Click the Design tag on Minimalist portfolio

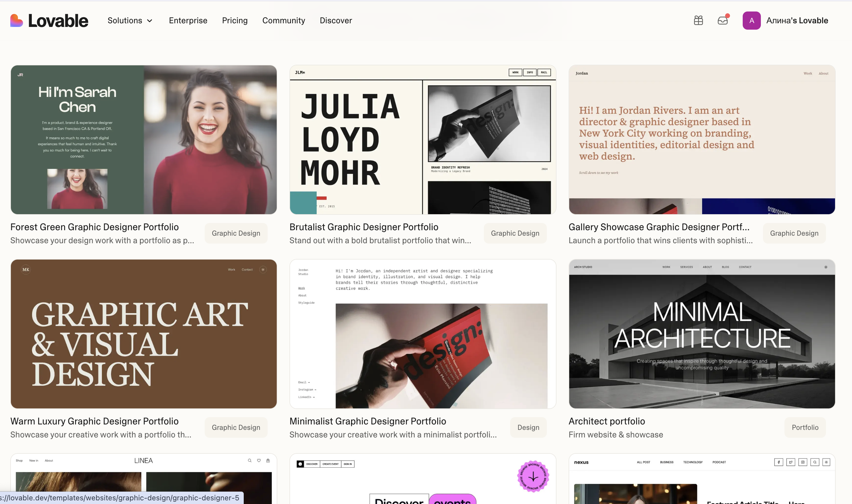[528, 427]
